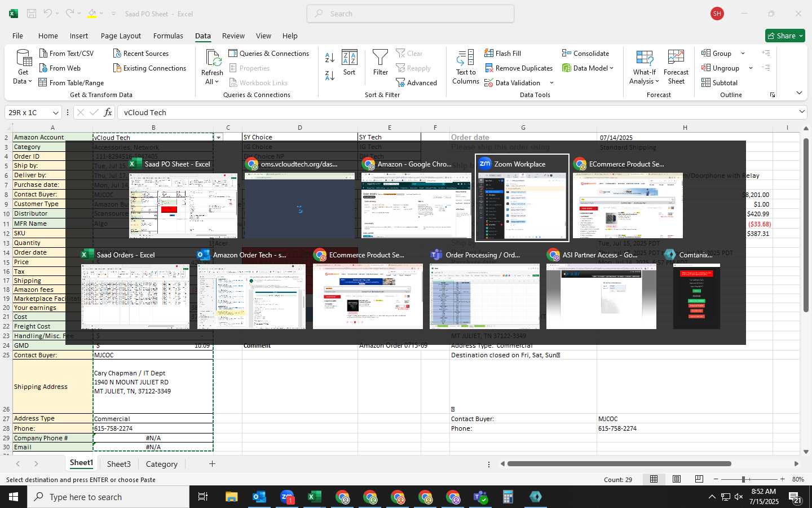Viewport: 812px width, 508px height.
Task: Open the Name Box dropdown
Action: click(55, 113)
